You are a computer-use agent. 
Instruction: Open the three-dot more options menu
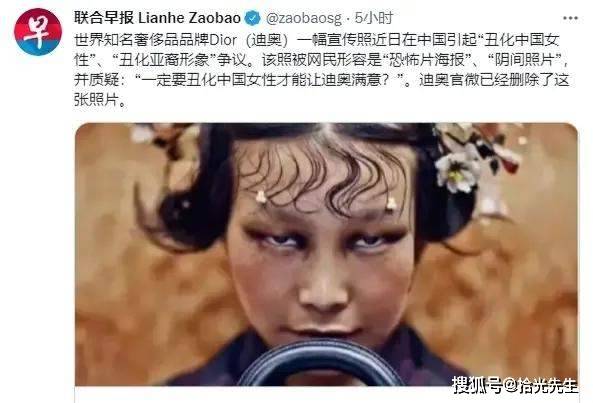(570, 18)
